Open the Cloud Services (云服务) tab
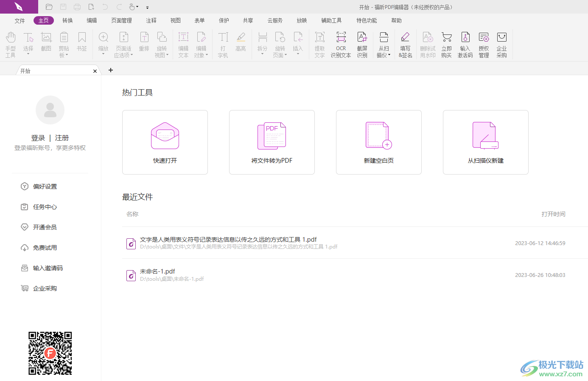This screenshot has height=381, width=588. point(275,20)
